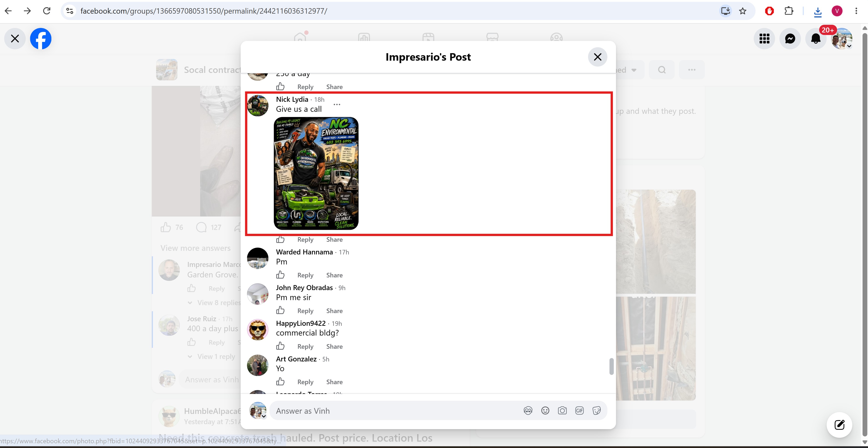Share Art Gonzalez's comment
This screenshot has height=448, width=868.
[x=334, y=382]
